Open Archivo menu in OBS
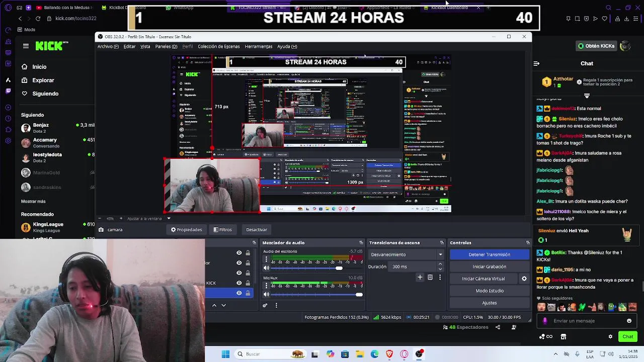 click(x=108, y=46)
